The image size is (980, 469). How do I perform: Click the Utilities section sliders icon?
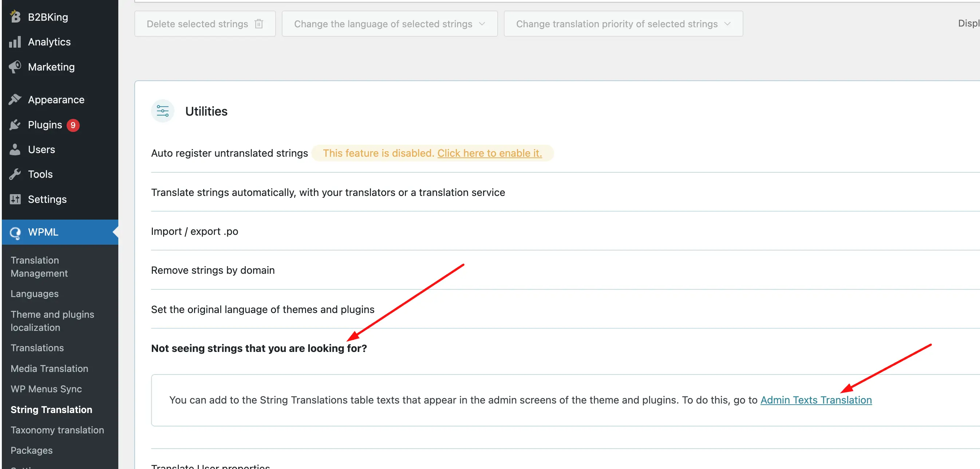(x=162, y=111)
